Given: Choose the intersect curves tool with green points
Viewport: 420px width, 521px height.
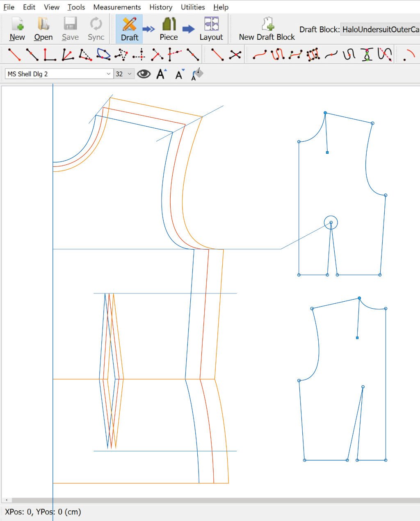Looking at the screenshot, I should point(367,55).
